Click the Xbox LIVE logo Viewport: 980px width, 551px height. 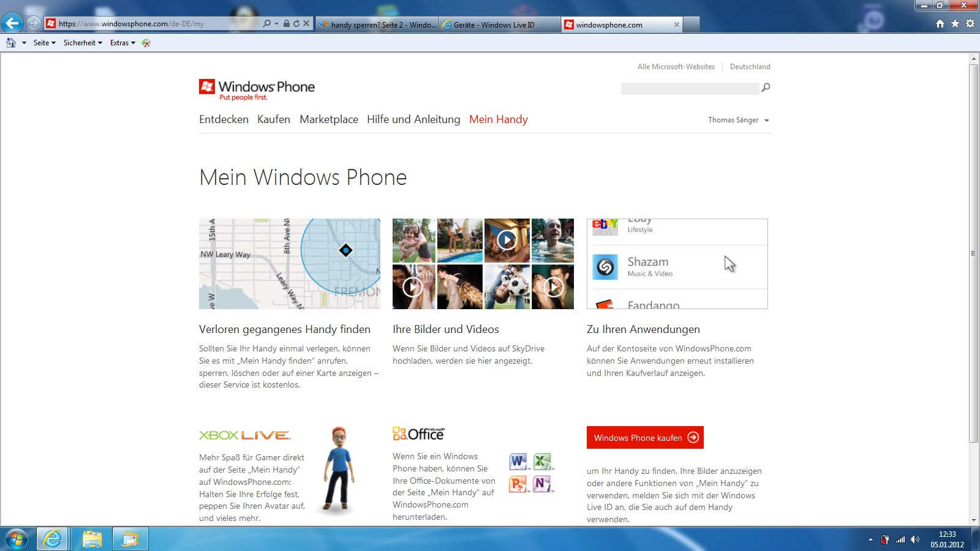(x=245, y=435)
